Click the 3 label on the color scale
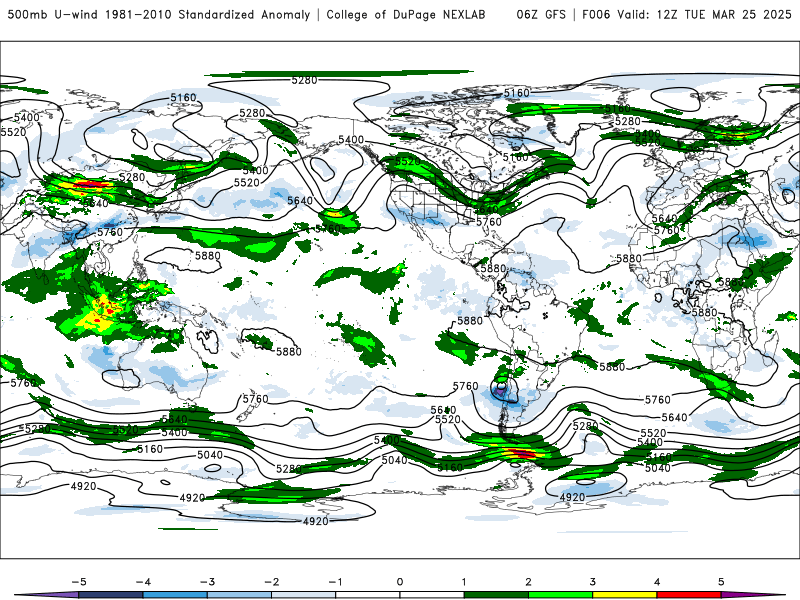 [592, 582]
